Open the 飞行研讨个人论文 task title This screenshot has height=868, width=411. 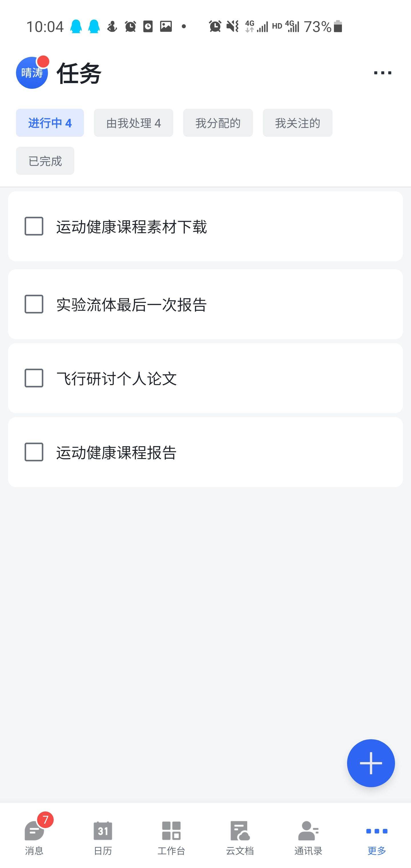tap(116, 379)
